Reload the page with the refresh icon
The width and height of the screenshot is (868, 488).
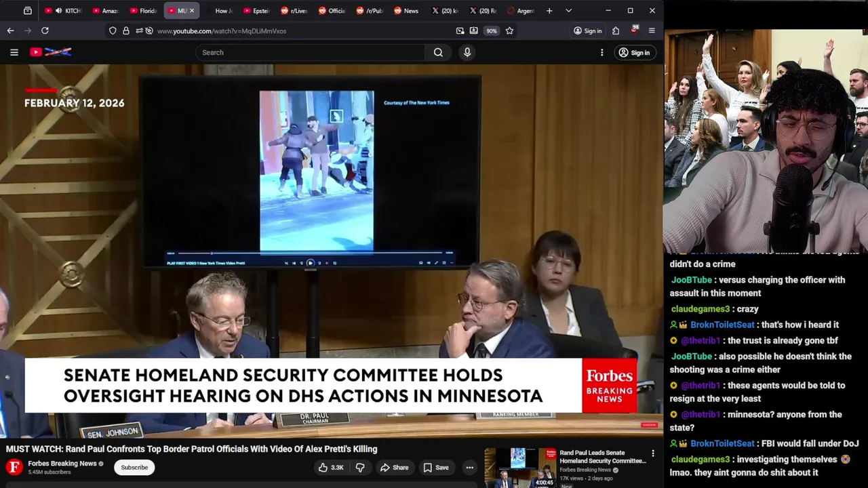pyautogui.click(x=45, y=30)
